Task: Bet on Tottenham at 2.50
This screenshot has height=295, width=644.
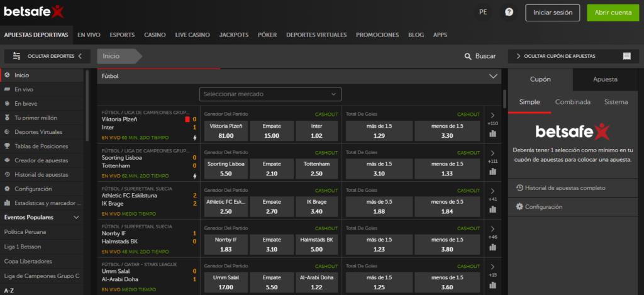Action: pos(317,169)
